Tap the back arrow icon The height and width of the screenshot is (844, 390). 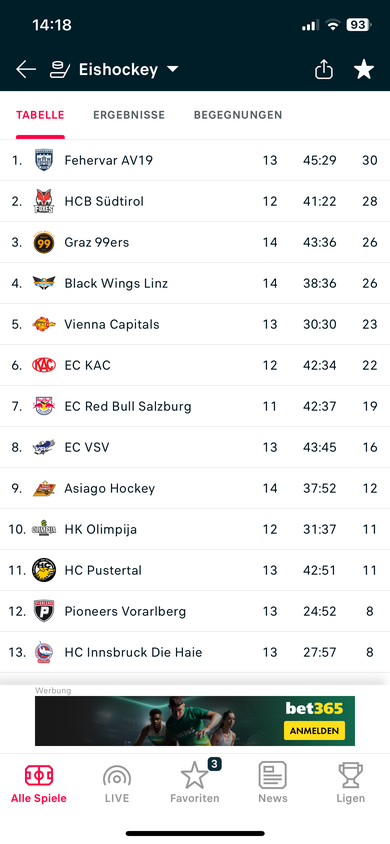(x=26, y=69)
